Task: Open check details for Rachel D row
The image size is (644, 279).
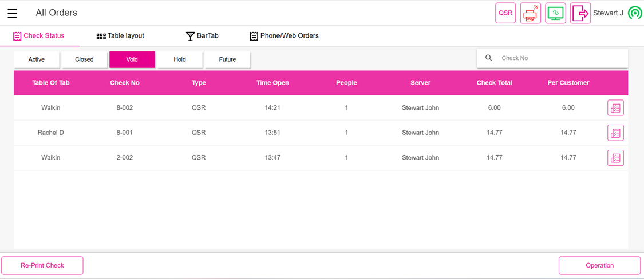Action: coord(615,133)
